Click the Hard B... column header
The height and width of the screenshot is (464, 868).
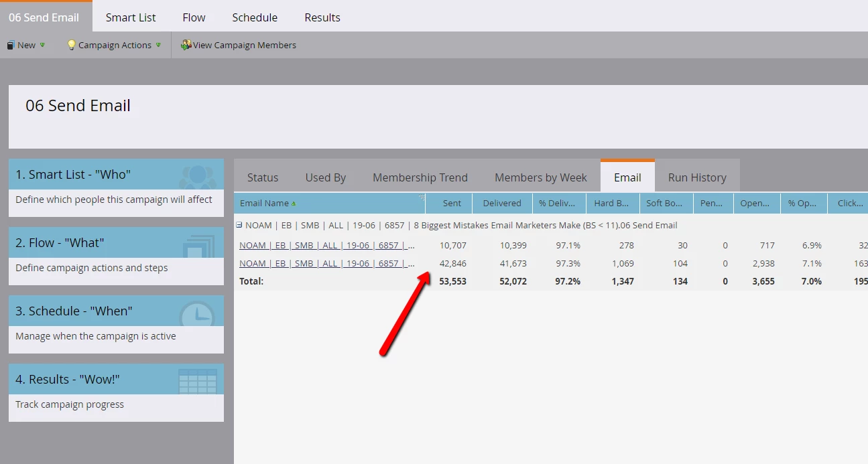pyautogui.click(x=613, y=204)
